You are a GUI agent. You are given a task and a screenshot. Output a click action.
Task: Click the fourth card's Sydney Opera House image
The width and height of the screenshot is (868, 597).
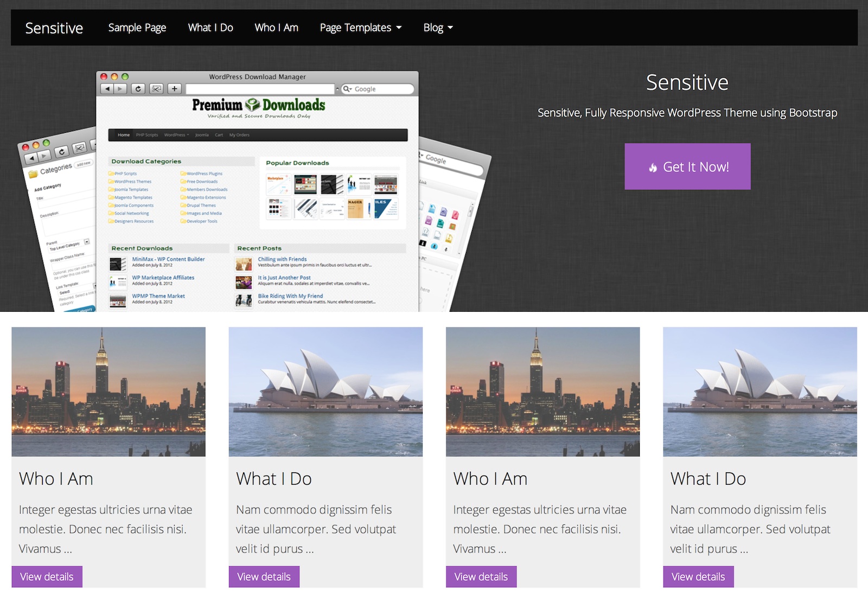coord(759,391)
